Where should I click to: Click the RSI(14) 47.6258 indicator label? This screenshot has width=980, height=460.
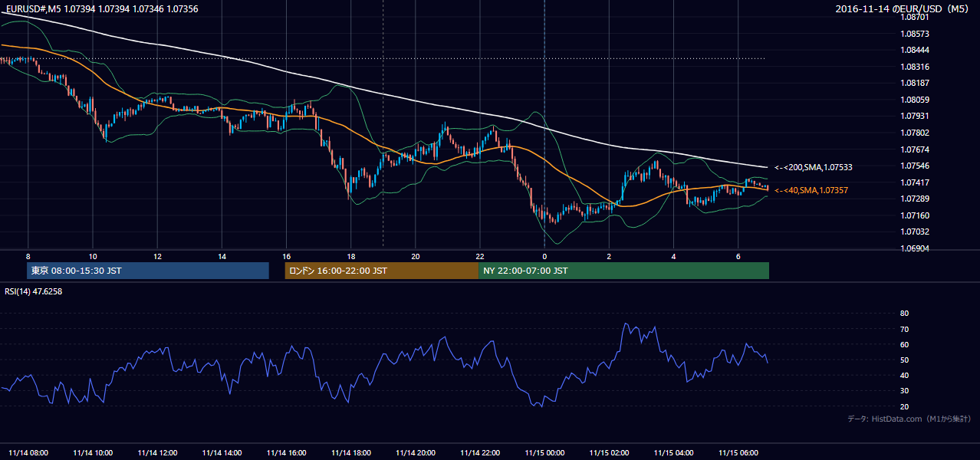tap(34, 291)
